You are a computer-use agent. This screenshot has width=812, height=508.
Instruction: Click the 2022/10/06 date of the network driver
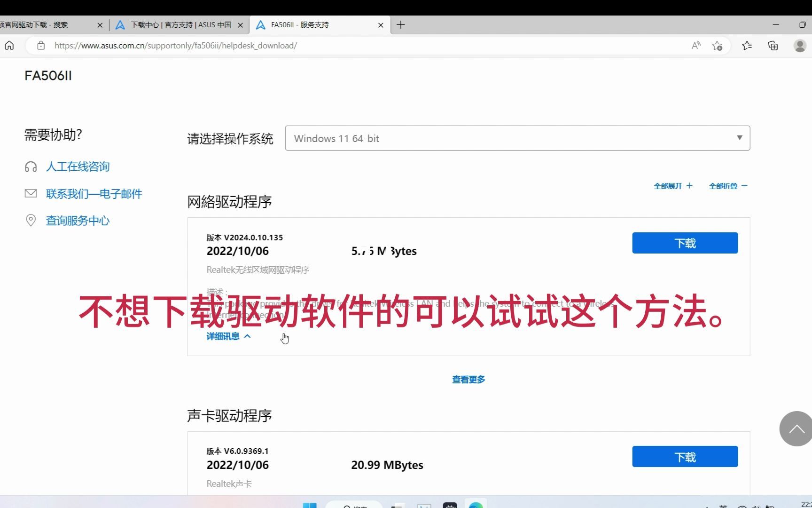237,251
